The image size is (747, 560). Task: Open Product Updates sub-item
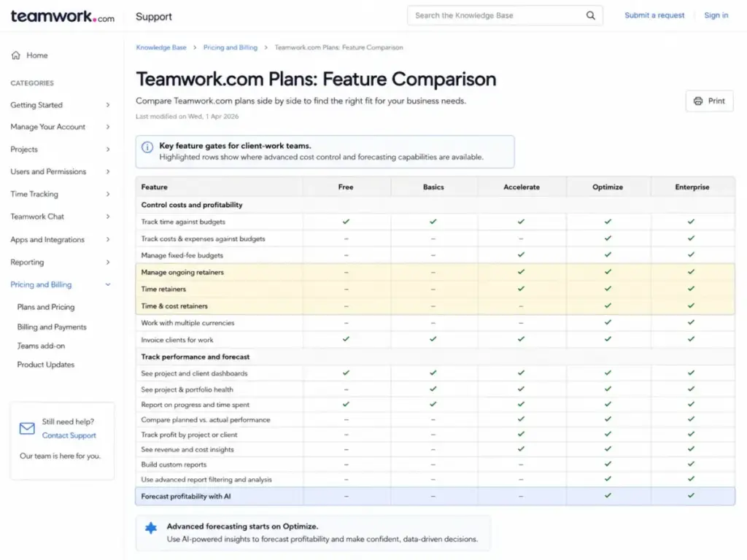(x=46, y=365)
